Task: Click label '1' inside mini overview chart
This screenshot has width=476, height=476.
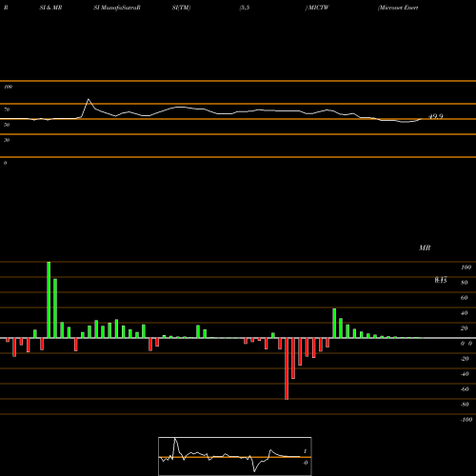Action: click(x=306, y=451)
